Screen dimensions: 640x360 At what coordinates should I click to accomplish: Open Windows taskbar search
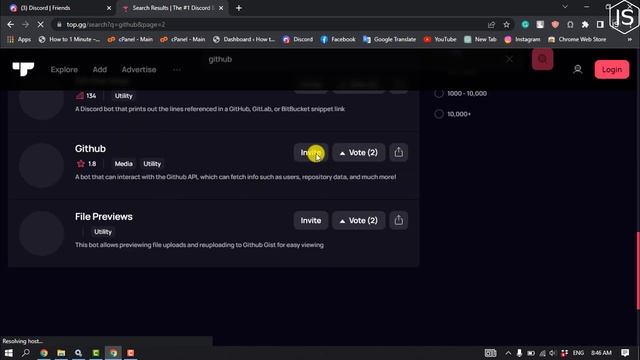pyautogui.click(x=26, y=353)
